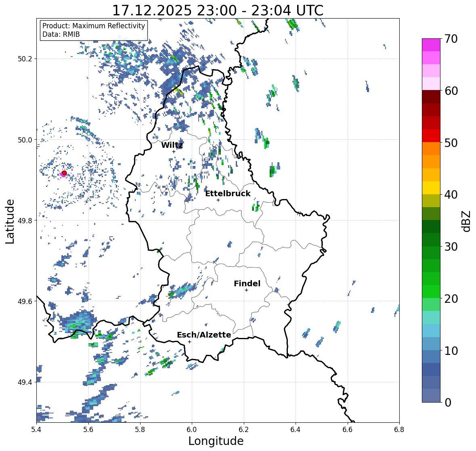Click the bright red swatch just above 50
This screenshot has width=476, height=451.
pos(431,136)
